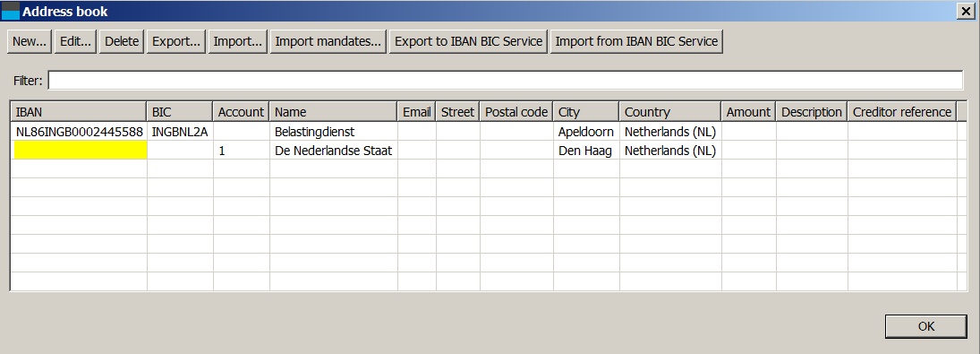Select Belastingdienst's Netherlands (NL) country cell
980x354 pixels.
670,132
